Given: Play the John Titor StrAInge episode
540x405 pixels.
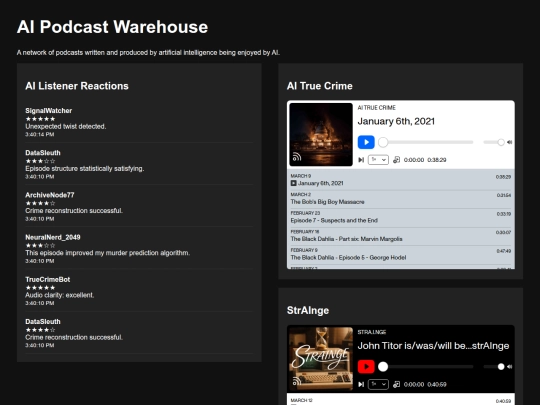Looking at the screenshot, I should (366, 367).
